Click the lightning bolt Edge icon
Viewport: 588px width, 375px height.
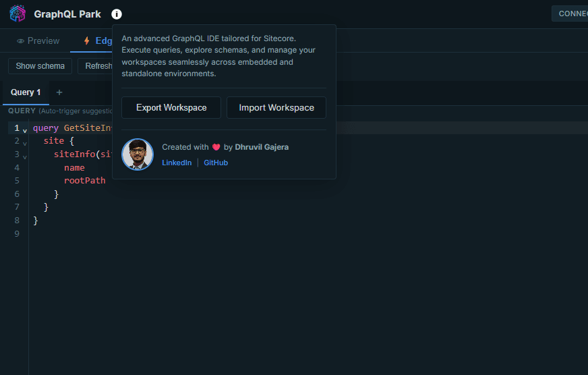click(86, 40)
